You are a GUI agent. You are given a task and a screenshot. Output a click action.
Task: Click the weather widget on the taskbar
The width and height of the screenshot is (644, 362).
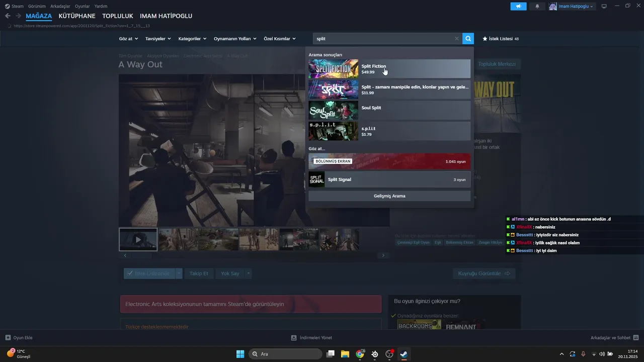click(x=19, y=353)
